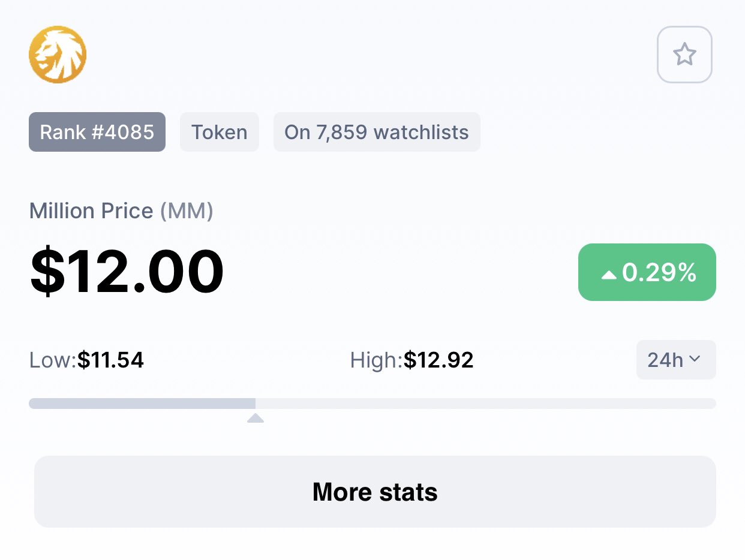Click the up arrow in percent badge
The height and width of the screenshot is (560, 745).
(x=609, y=274)
